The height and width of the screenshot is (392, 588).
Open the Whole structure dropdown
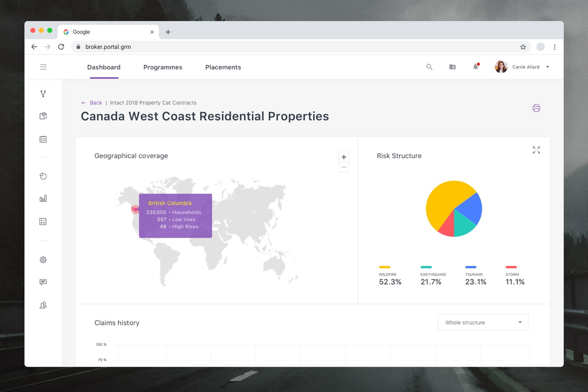coord(483,322)
